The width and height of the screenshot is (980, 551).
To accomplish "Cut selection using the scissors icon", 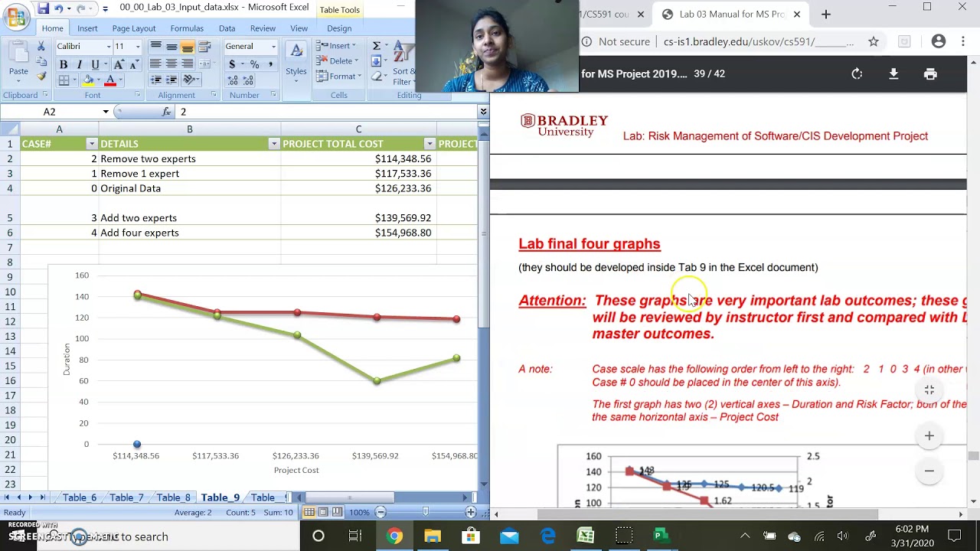I will point(41,46).
